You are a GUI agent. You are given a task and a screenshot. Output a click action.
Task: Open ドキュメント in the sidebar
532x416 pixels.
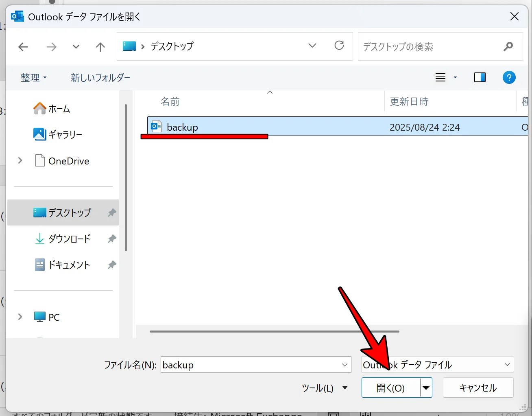point(62,265)
